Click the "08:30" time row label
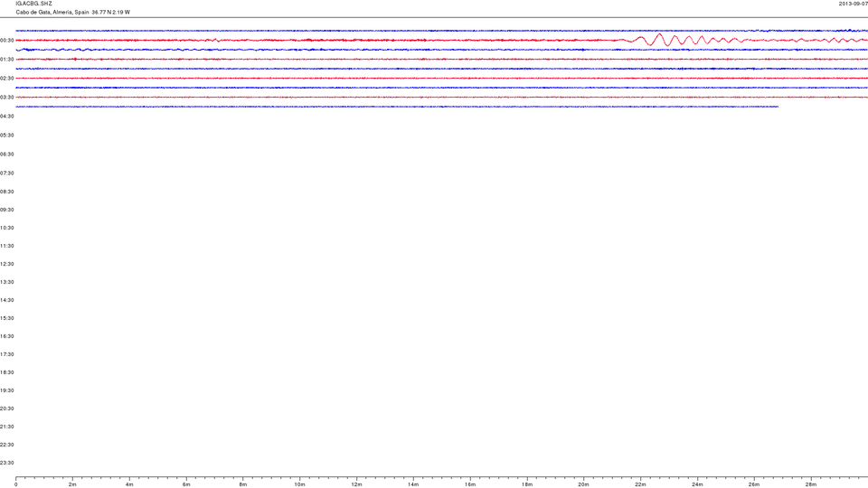 [6, 192]
